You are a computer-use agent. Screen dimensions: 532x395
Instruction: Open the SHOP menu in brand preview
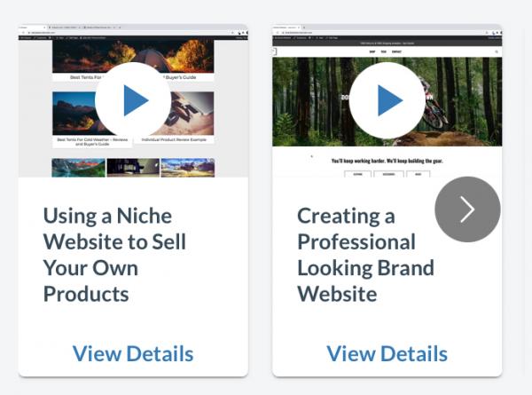pyautogui.click(x=372, y=52)
